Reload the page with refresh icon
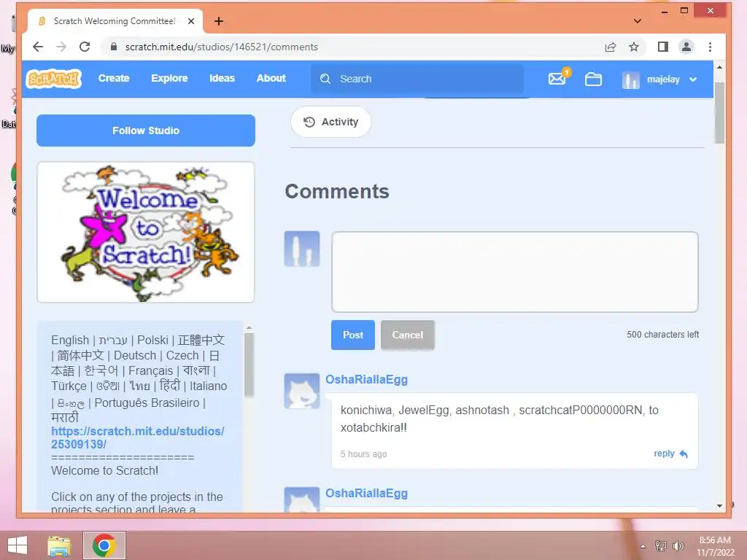The width and height of the screenshot is (747, 560). pyautogui.click(x=85, y=47)
